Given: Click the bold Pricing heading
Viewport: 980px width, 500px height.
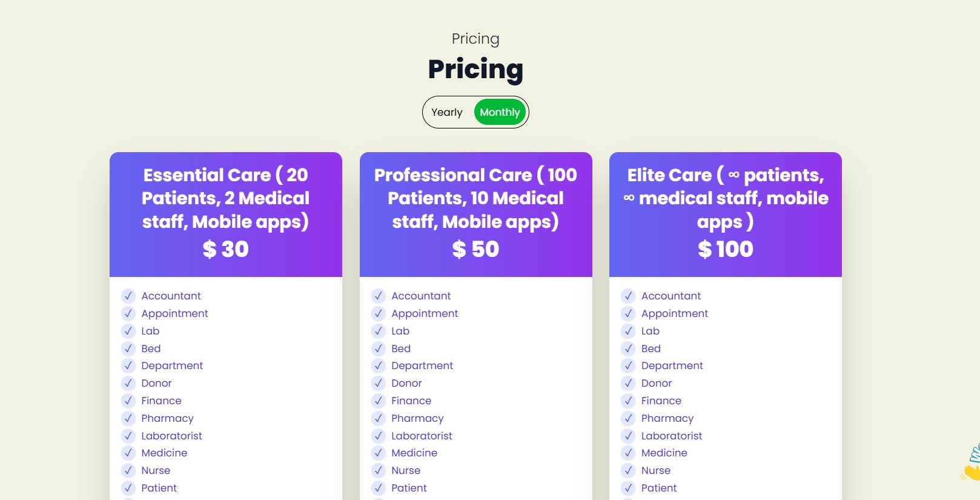Looking at the screenshot, I should 475,69.
